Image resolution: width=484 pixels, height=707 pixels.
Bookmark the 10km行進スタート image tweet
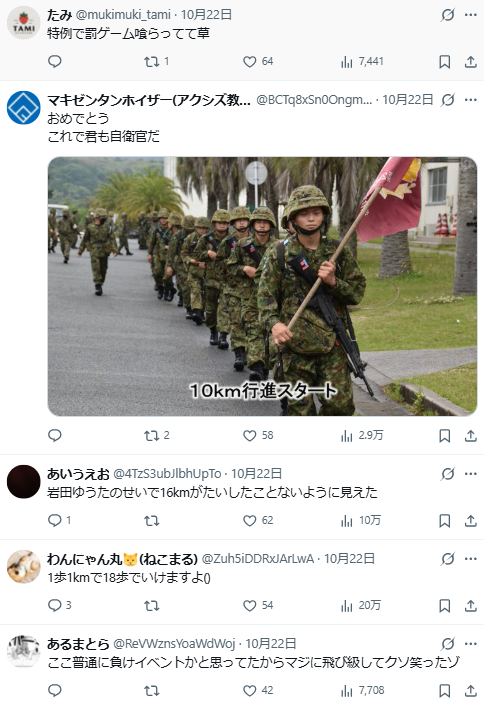(x=445, y=436)
